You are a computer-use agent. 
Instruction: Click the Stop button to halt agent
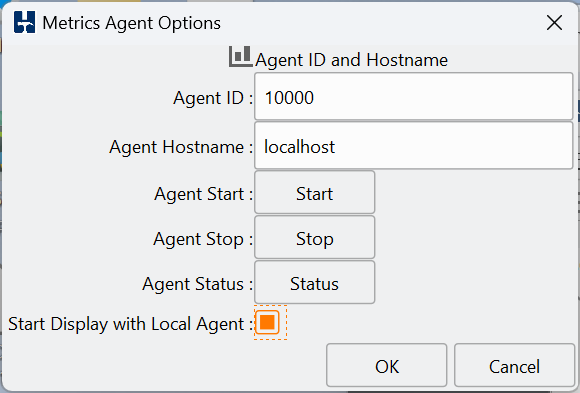pyautogui.click(x=314, y=238)
